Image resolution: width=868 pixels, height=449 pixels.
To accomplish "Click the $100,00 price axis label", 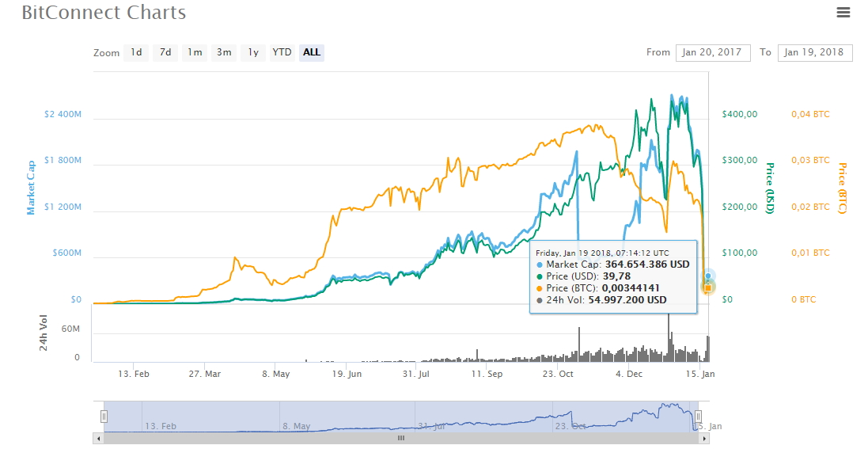I will coord(740,253).
